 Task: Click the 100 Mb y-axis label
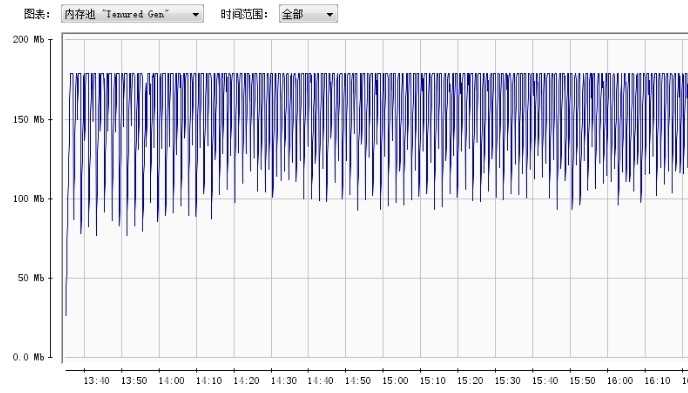(x=29, y=199)
